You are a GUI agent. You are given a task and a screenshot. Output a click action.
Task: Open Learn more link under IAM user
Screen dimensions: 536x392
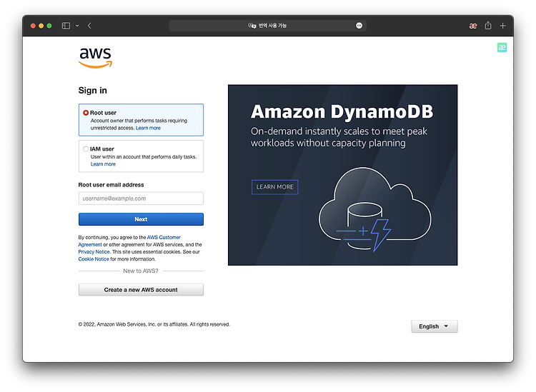coord(103,164)
